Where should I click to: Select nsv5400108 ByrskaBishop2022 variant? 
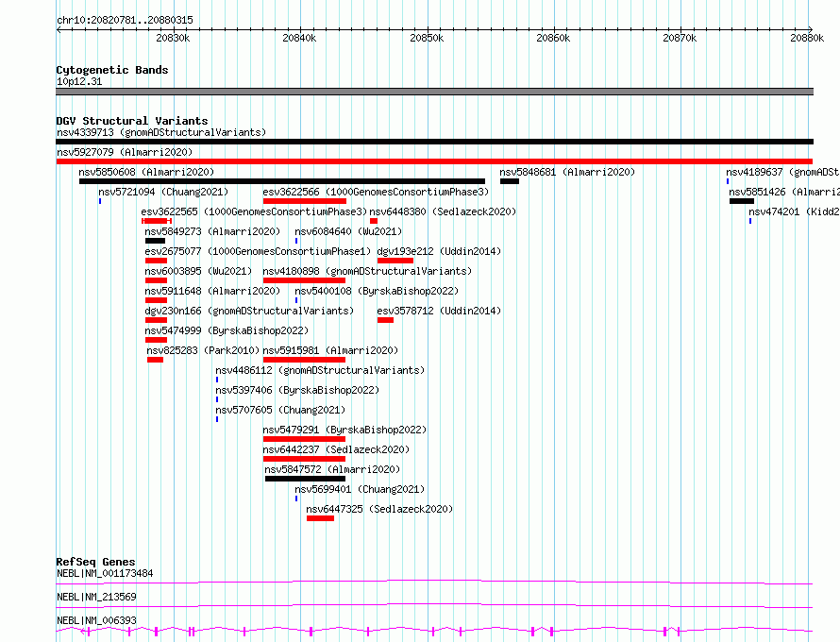click(x=378, y=291)
